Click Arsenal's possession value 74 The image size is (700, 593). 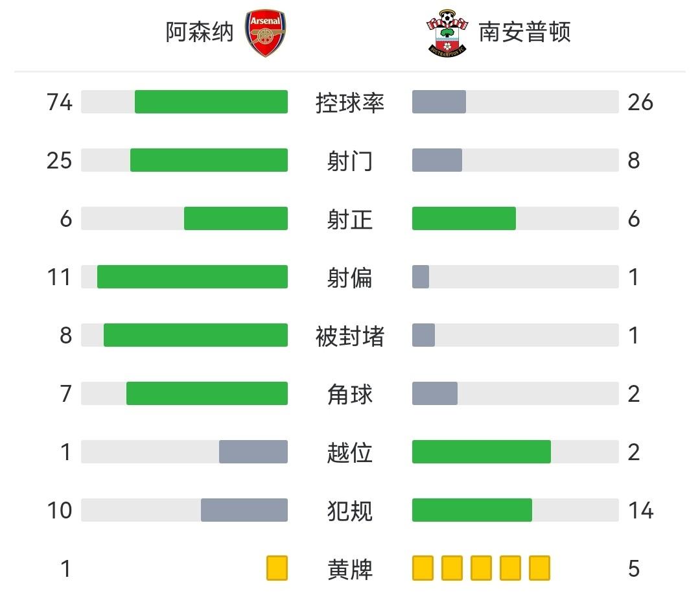click(59, 102)
